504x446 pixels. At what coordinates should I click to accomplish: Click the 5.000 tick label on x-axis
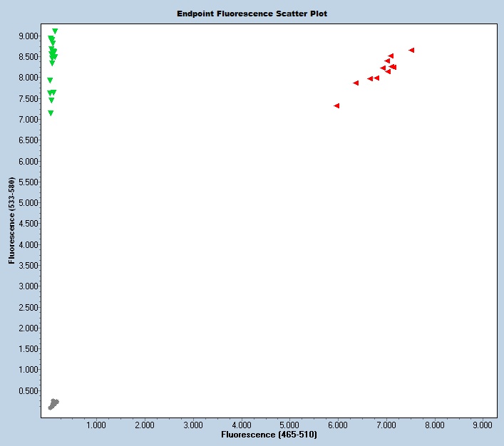[x=289, y=425]
